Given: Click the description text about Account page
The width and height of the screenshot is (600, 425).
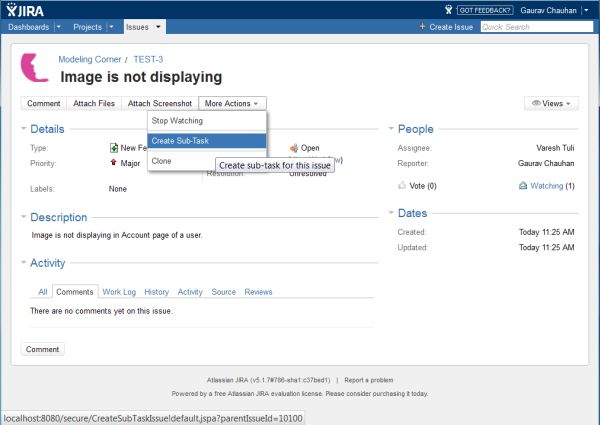Looking at the screenshot, I should click(x=117, y=235).
